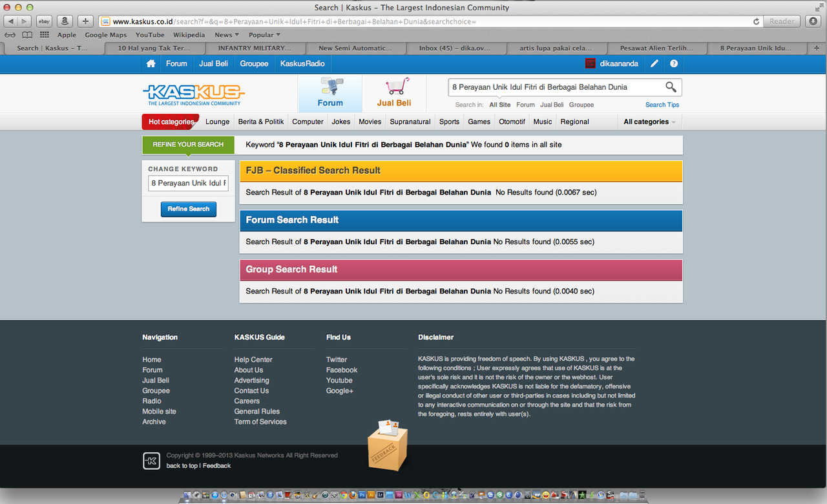Screen dimensions: 827x504
Task: Click back to top link
Action: [x=182, y=466]
